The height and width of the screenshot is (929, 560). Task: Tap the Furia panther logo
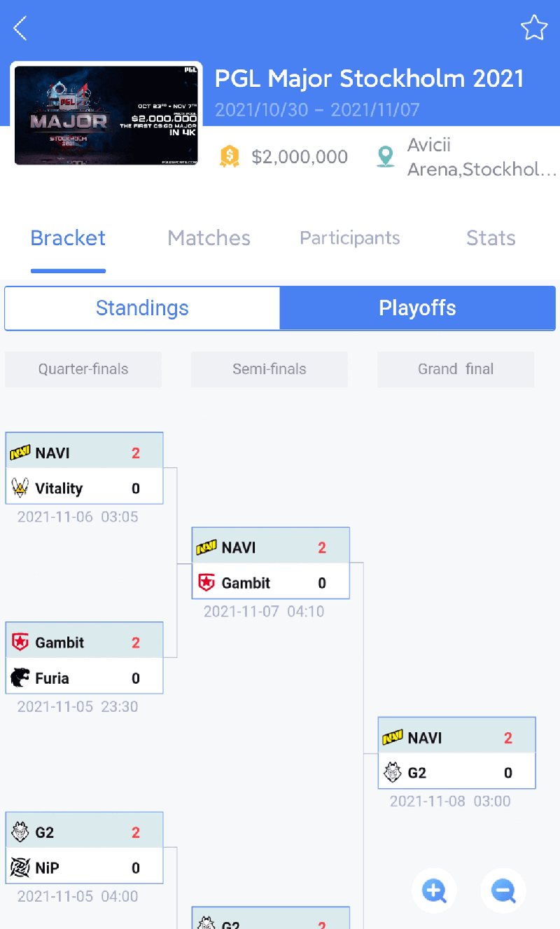tap(20, 677)
